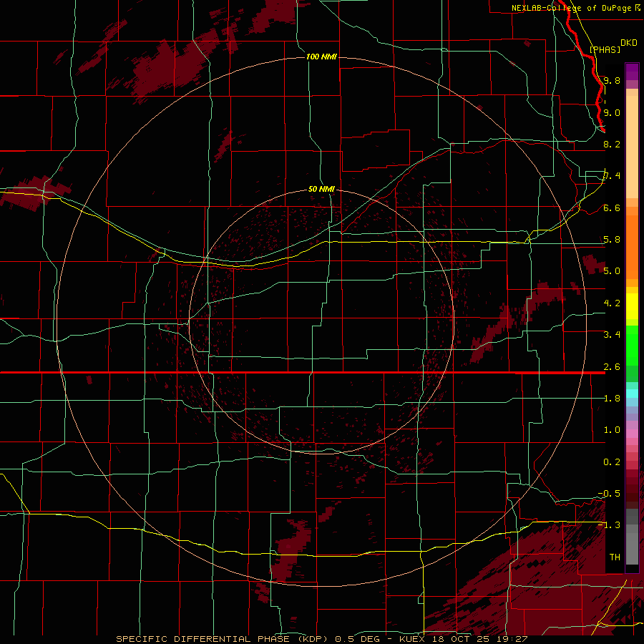Pick the bright green band of color bar
The width and height of the screenshot is (644, 644).
tap(632, 345)
